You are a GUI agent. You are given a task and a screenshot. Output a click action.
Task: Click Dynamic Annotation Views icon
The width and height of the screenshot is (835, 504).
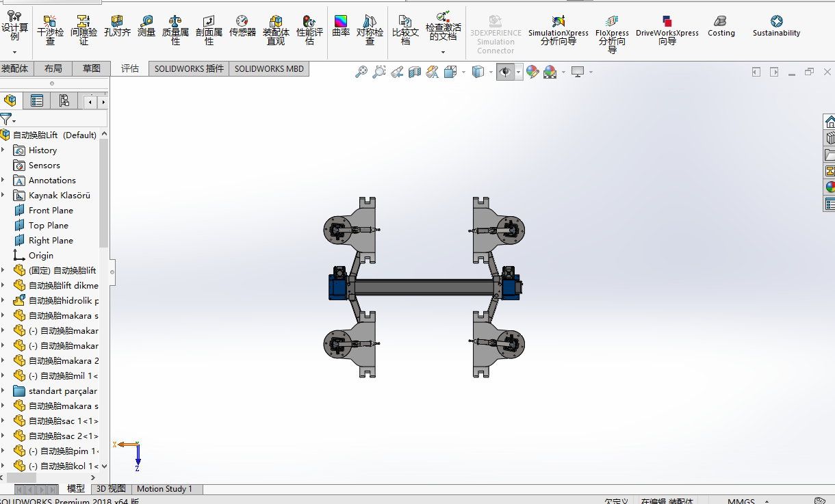tap(432, 72)
